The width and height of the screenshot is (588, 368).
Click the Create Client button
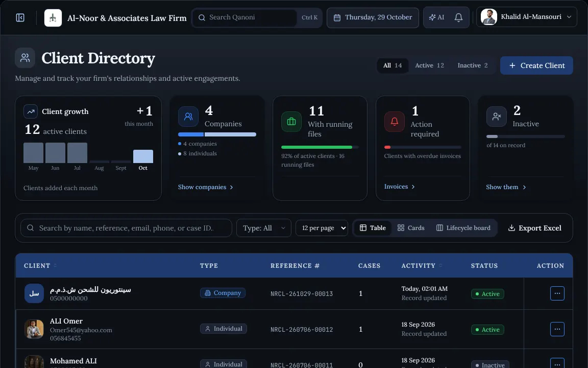(536, 65)
